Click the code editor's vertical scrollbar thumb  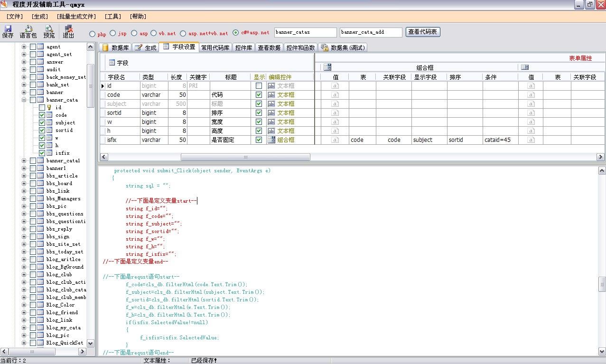click(602, 283)
